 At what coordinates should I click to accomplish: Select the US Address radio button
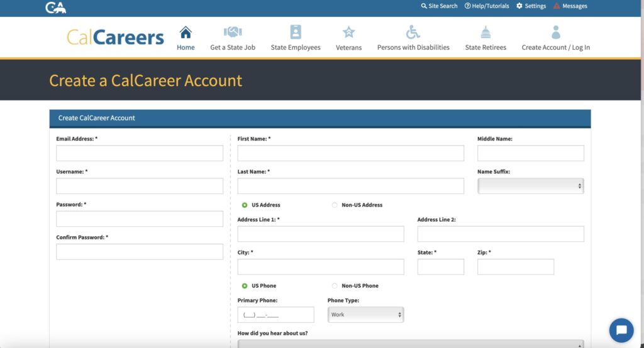coord(245,205)
